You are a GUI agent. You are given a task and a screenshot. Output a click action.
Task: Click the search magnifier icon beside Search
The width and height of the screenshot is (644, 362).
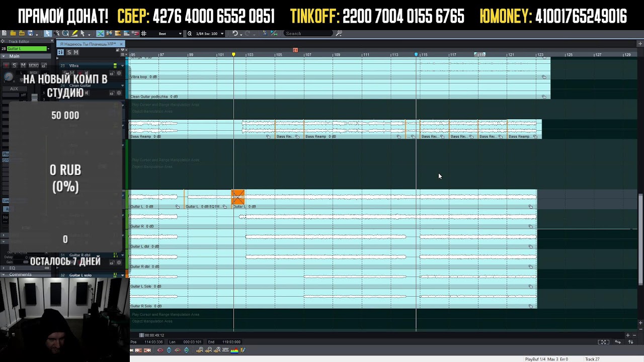coord(339,34)
